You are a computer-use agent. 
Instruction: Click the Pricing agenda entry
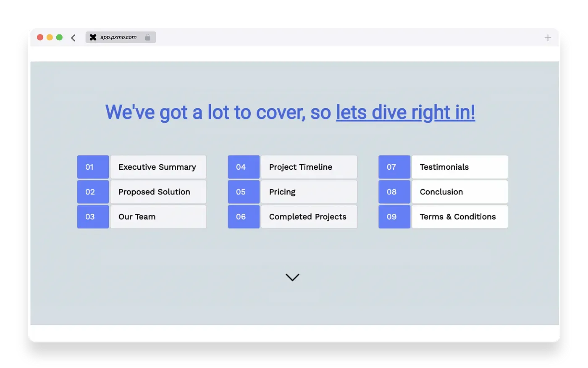click(309, 192)
